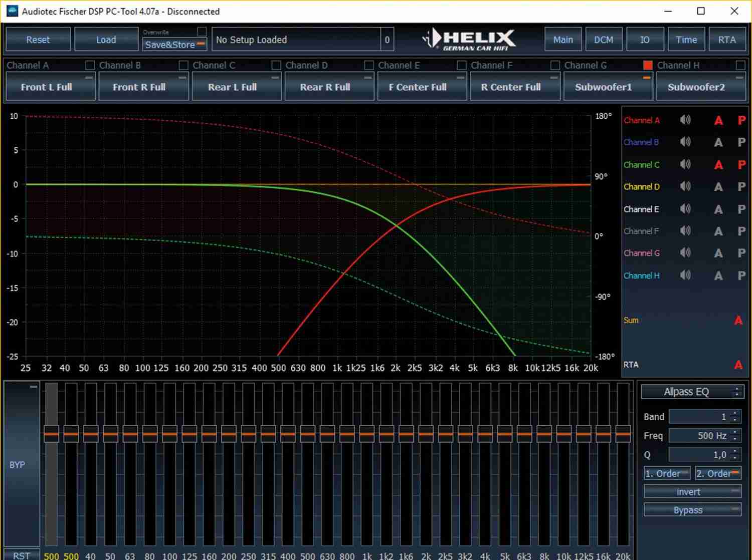The width and height of the screenshot is (752, 560).
Task: Click the RST equalizer reset button
Action: coord(22,554)
